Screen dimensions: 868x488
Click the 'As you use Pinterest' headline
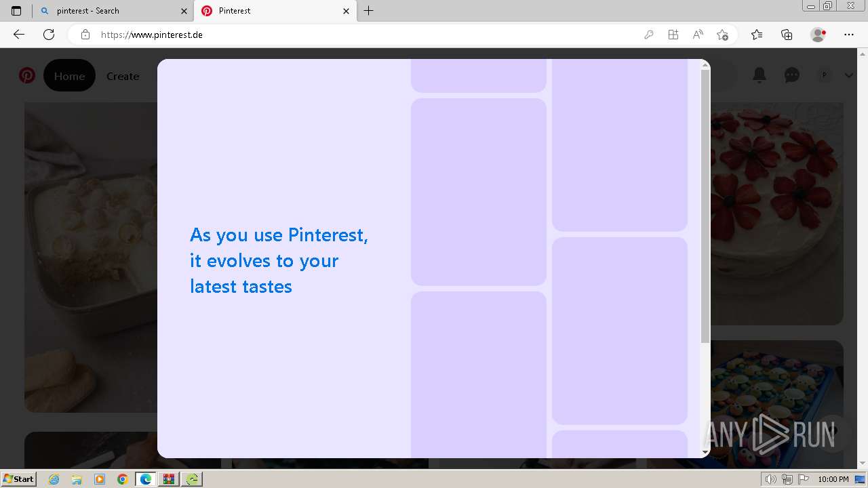pos(279,260)
